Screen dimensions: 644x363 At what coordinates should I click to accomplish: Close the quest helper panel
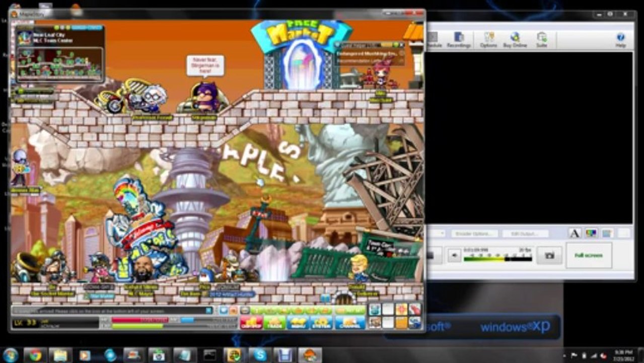(x=401, y=45)
